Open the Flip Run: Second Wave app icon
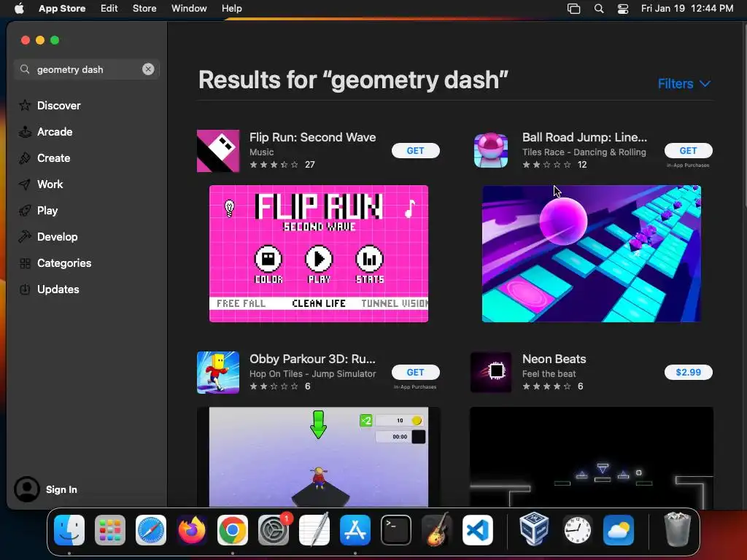This screenshot has height=560, width=747. point(218,151)
